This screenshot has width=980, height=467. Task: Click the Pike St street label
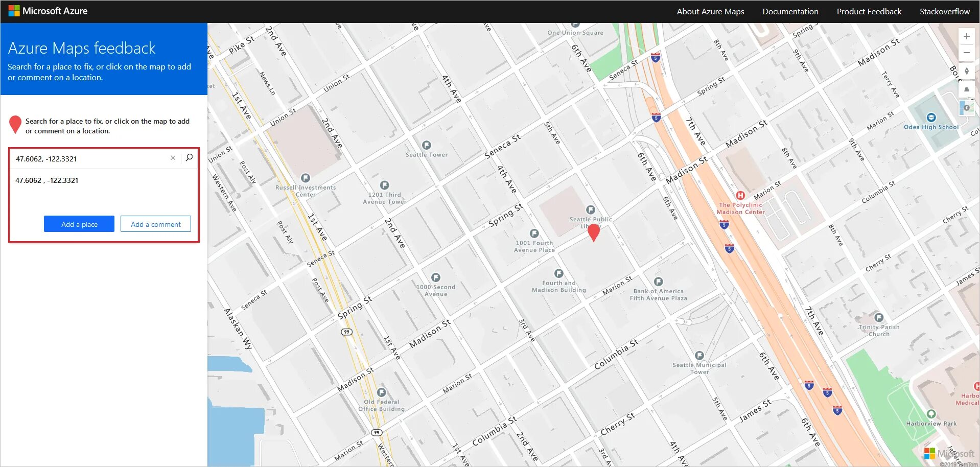coord(241,45)
